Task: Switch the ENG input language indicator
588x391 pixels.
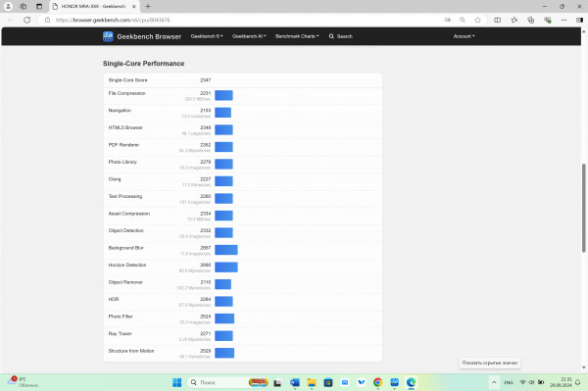Action: (509, 382)
